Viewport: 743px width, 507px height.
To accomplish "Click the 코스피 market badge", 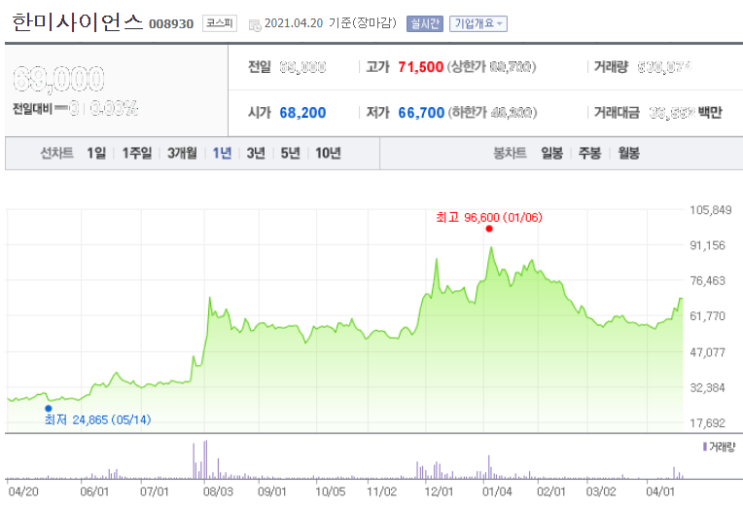I will 219,23.
